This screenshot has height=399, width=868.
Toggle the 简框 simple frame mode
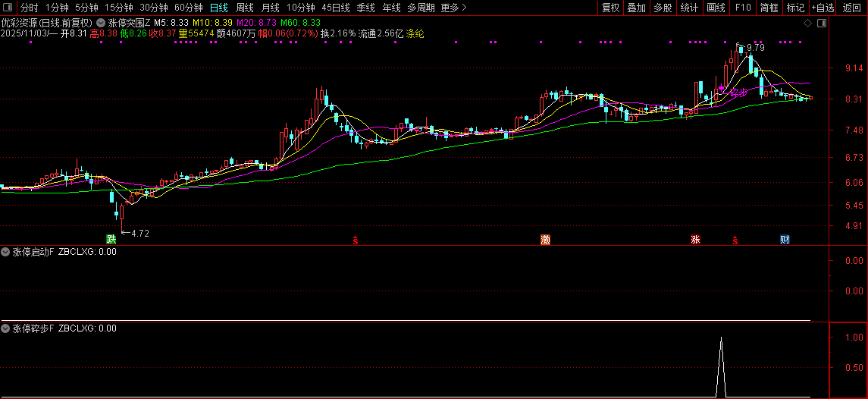[x=769, y=8]
